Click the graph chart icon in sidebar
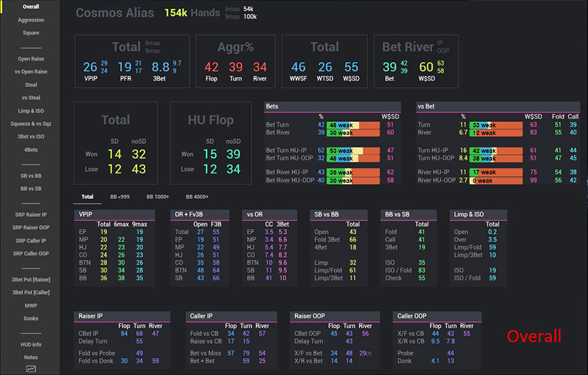 tap(31, 369)
